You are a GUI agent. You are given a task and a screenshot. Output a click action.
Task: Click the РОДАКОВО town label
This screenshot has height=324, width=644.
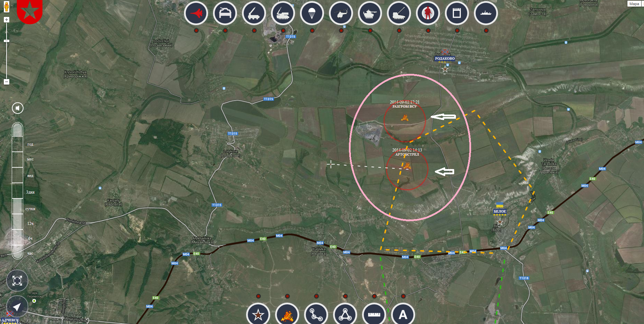(x=445, y=59)
